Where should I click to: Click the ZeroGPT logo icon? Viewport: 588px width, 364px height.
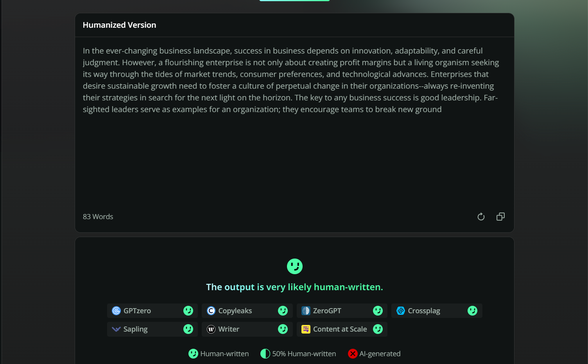click(x=306, y=311)
